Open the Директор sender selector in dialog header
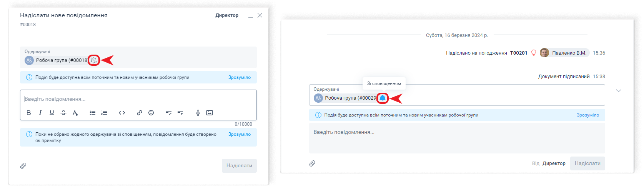Image resolution: width=644 pixels, height=195 pixels. coord(227,15)
